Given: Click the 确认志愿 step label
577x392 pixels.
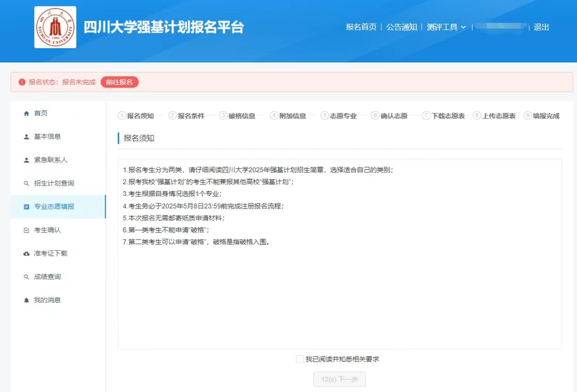Looking at the screenshot, I should coord(394,116).
